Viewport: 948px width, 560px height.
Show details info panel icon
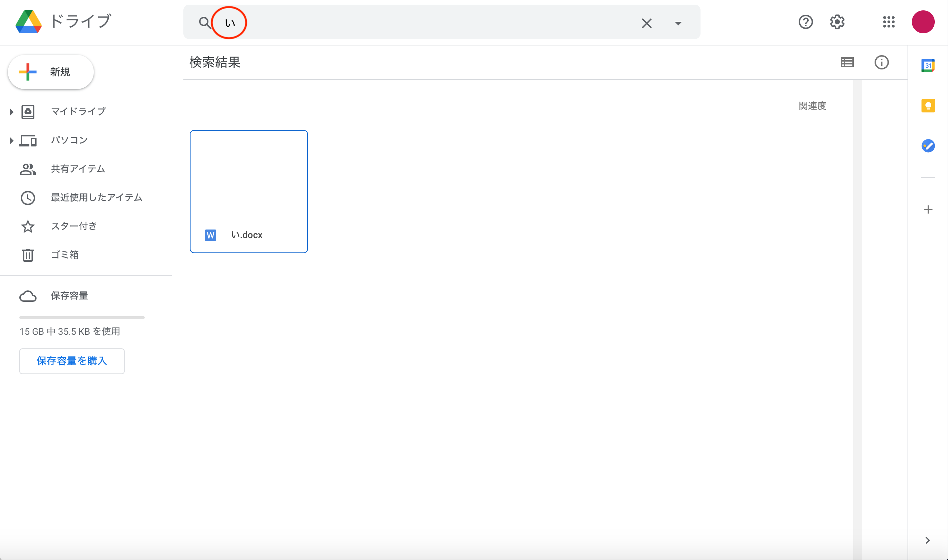tap(881, 62)
